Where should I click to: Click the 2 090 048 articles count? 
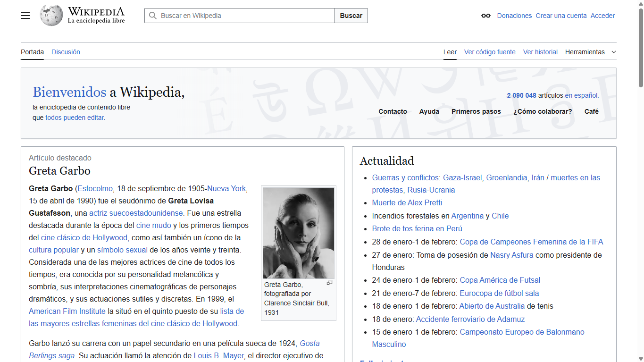pos(521,95)
